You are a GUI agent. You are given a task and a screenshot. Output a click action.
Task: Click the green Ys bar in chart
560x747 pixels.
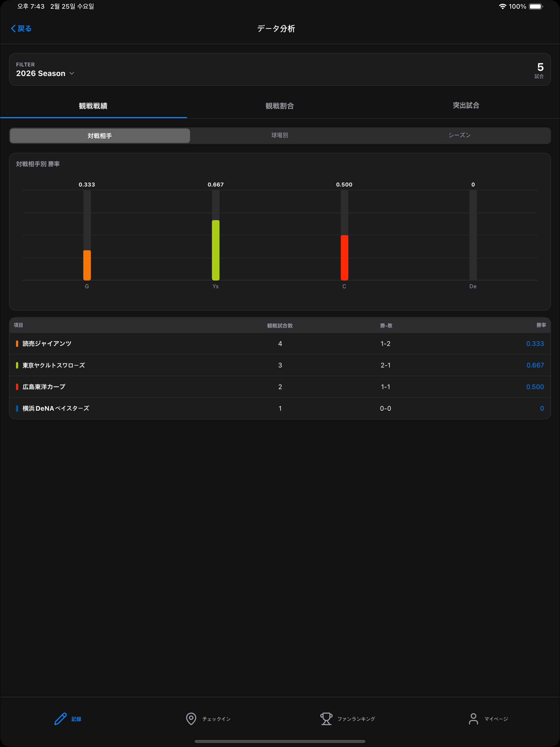(x=216, y=250)
